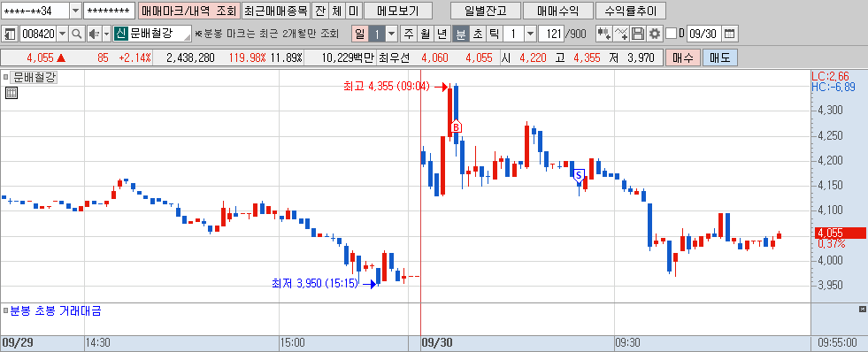Screen dimensions: 868x352
Task: Select the 체 filter tab
Action: 336,11
